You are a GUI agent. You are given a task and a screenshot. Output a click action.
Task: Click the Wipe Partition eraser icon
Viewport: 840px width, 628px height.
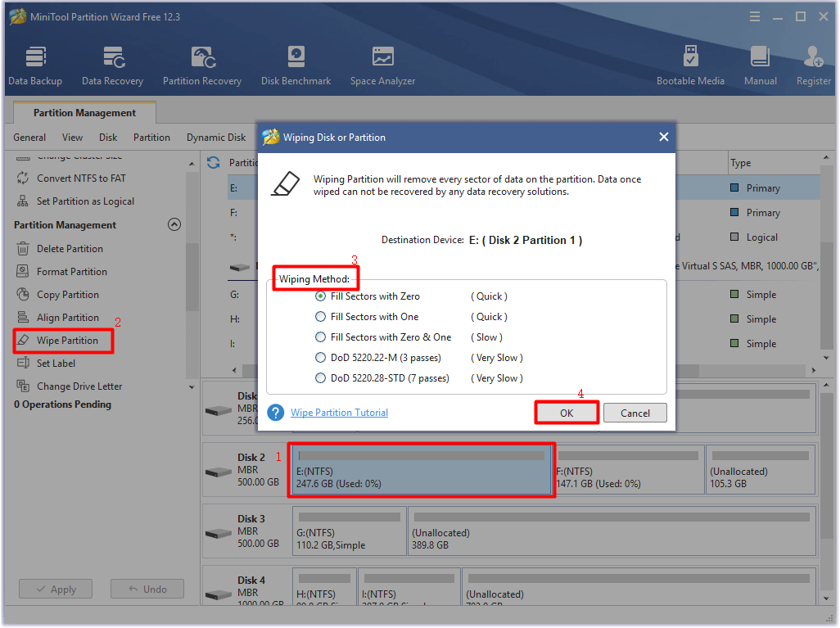tap(22, 341)
